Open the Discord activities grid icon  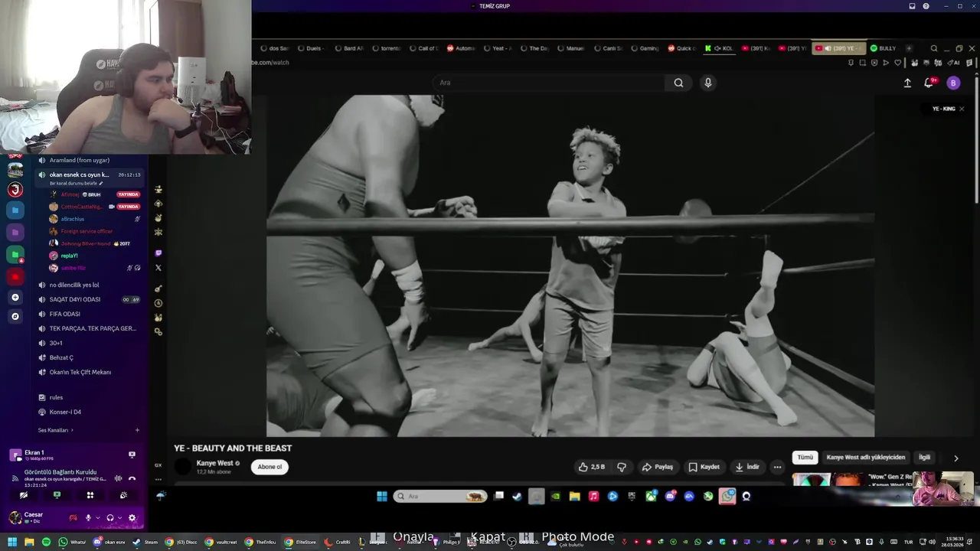tap(90, 495)
